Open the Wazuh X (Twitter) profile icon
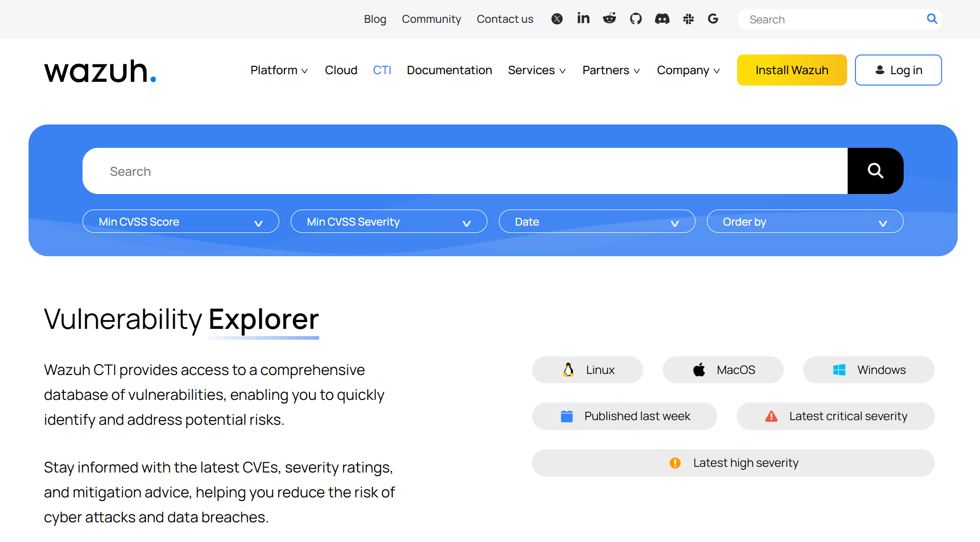Viewport: 980px width, 542px height. click(557, 19)
